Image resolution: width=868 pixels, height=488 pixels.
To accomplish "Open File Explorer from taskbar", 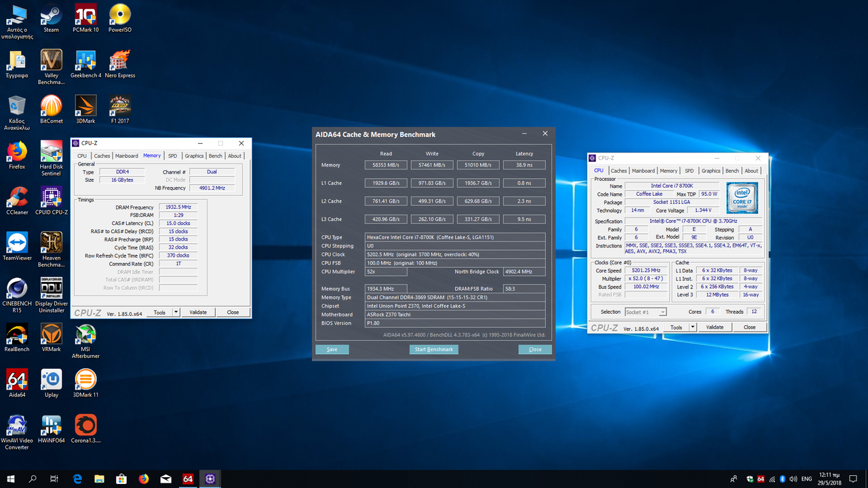I will click(99, 479).
